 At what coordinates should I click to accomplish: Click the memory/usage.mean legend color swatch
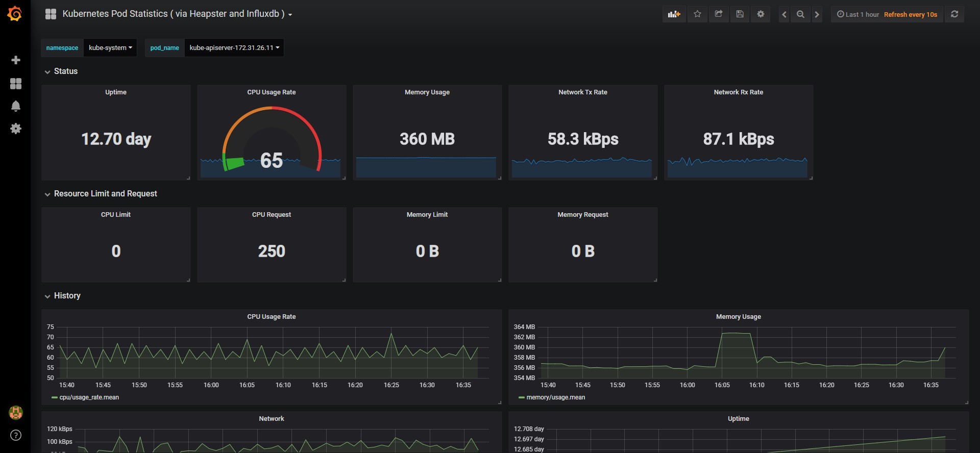(521, 398)
